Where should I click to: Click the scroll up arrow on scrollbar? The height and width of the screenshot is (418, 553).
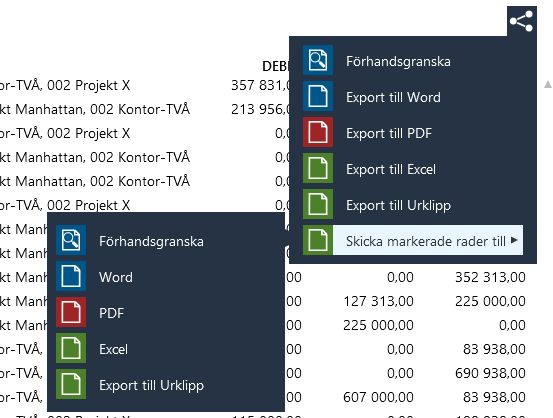coord(548,84)
